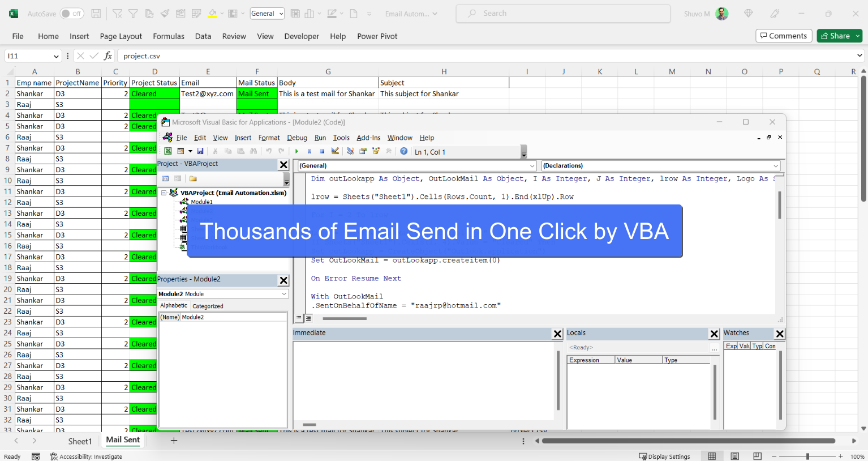
Task: Click View Microsoft Excel icon in VBA toolbar
Action: 168,151
